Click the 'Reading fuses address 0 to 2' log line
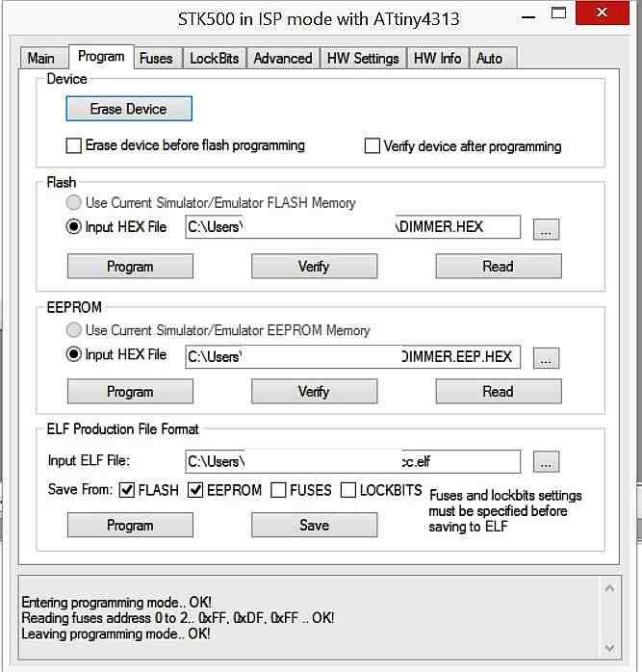This screenshot has width=642, height=672. [178, 618]
